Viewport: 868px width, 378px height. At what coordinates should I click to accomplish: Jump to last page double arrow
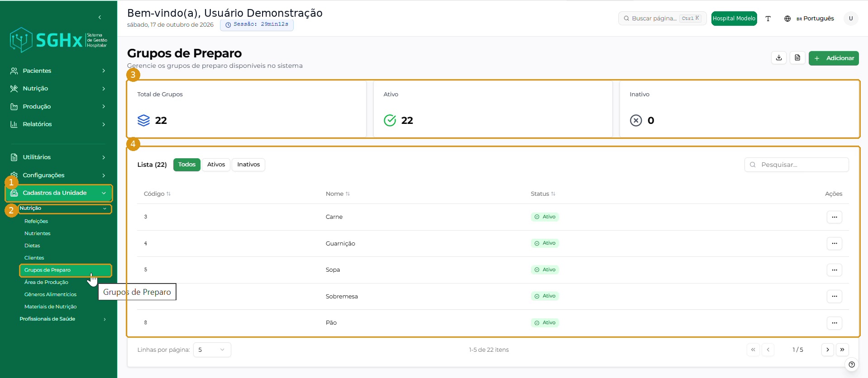click(x=842, y=350)
